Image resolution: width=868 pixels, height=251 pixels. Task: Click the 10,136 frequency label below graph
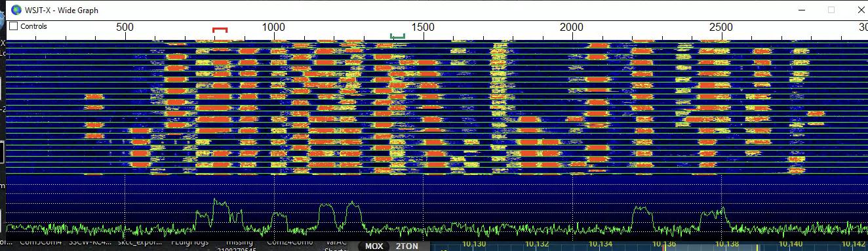pos(664,244)
